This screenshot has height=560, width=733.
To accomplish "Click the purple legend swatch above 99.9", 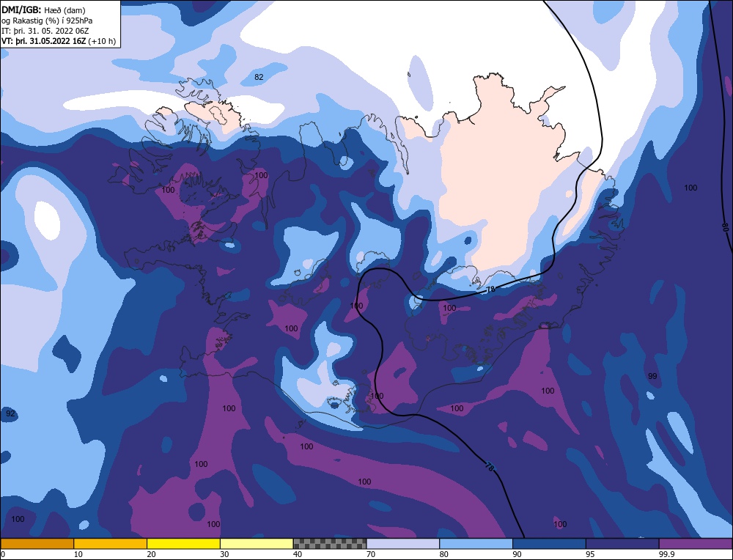I will coord(696,543).
